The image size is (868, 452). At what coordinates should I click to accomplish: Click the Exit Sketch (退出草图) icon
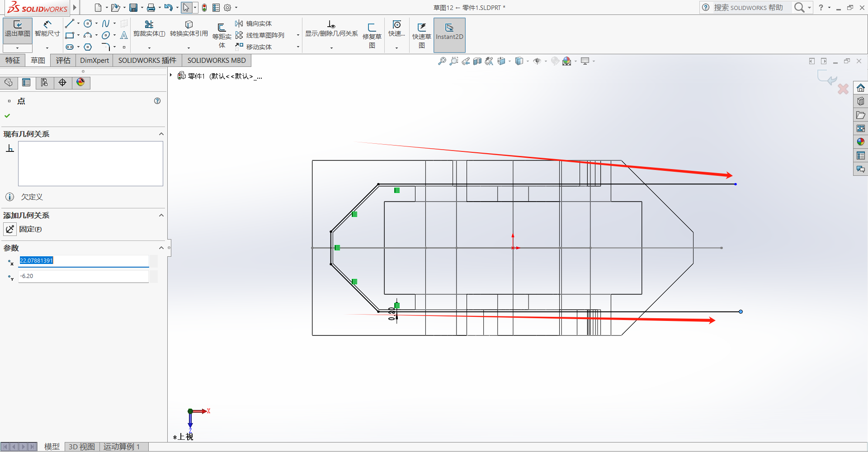pos(18,29)
